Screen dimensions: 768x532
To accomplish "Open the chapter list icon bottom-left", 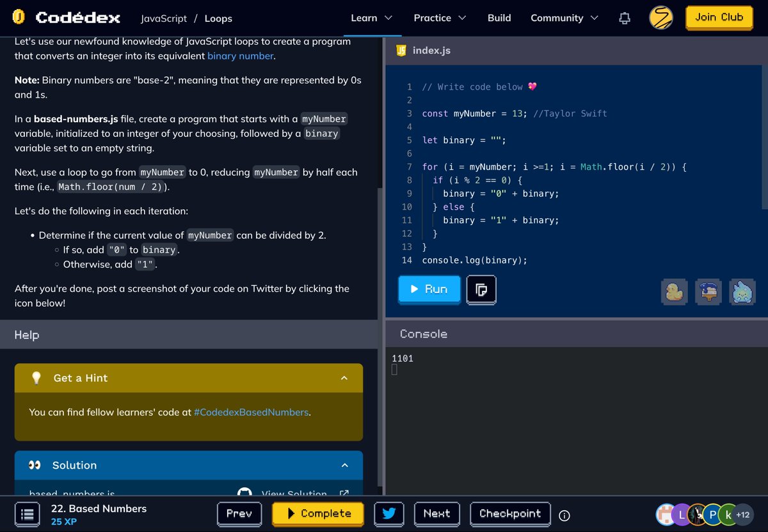I will pos(27,513).
